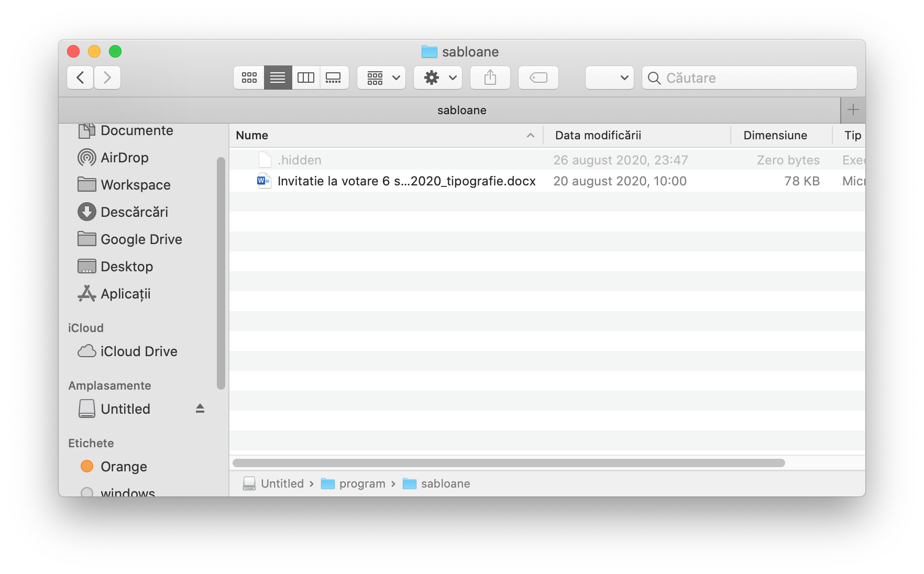Click the Share toolbar button

490,78
